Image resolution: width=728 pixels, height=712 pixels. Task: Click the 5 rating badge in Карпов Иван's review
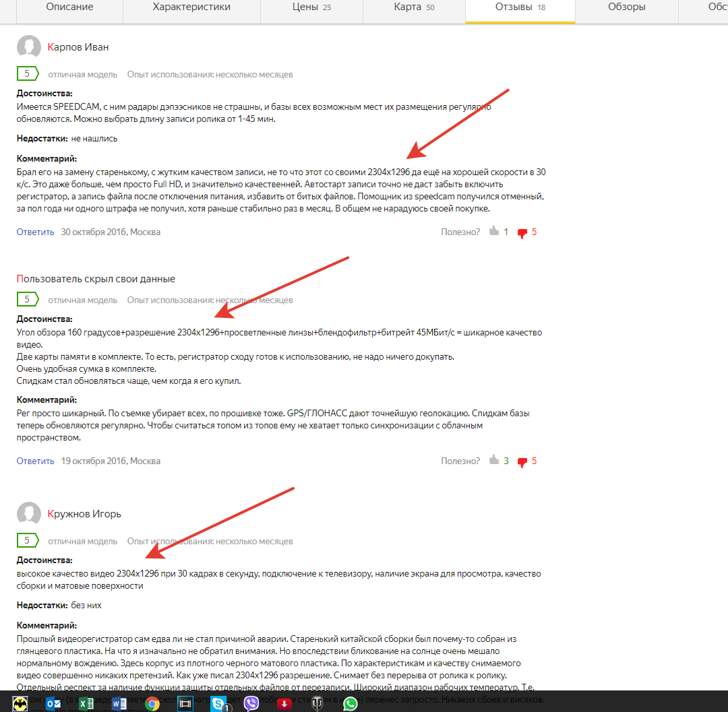(28, 73)
